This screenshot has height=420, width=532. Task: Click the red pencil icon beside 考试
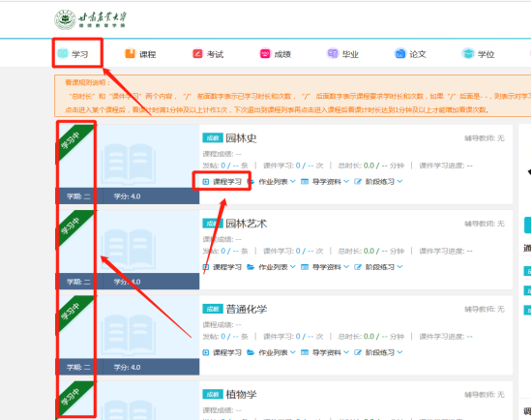197,53
